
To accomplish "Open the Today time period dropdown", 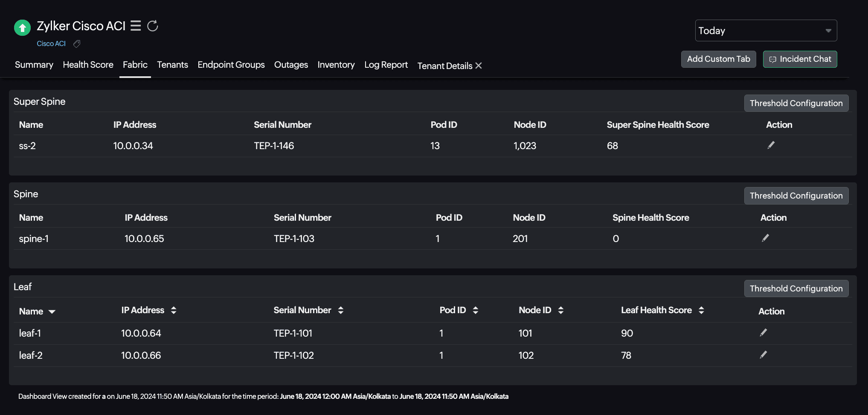I will [766, 31].
